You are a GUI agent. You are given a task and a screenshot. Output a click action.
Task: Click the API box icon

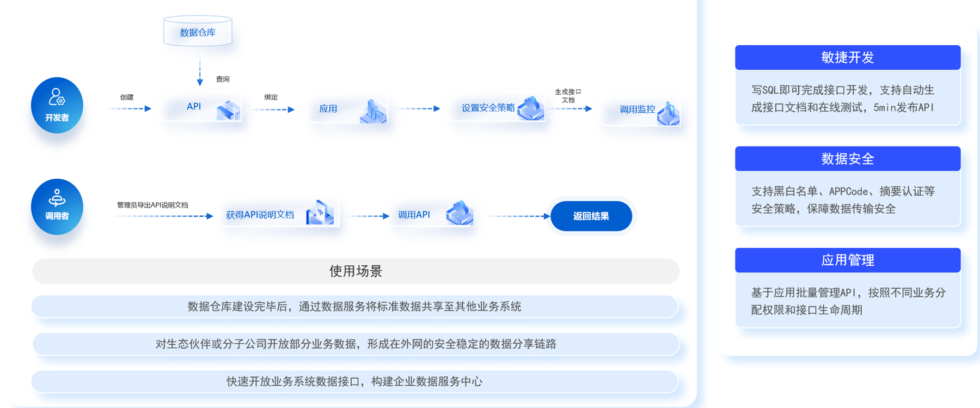coord(229,110)
